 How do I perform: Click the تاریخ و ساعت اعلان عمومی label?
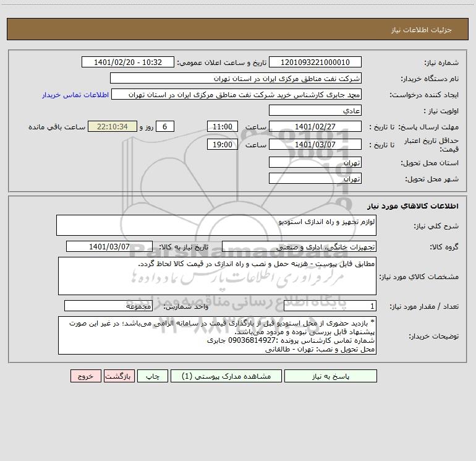(221, 62)
